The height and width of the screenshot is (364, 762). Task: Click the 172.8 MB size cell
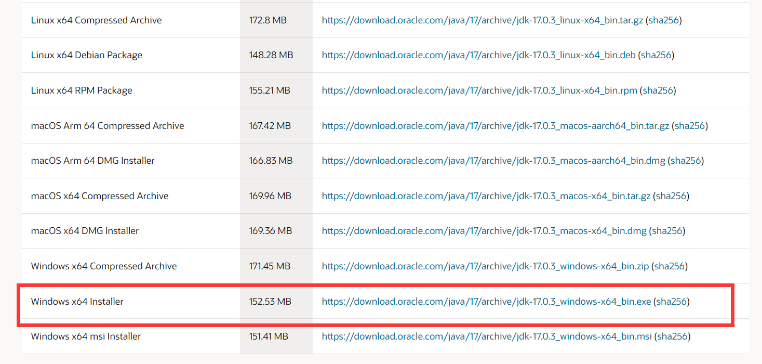(276, 20)
